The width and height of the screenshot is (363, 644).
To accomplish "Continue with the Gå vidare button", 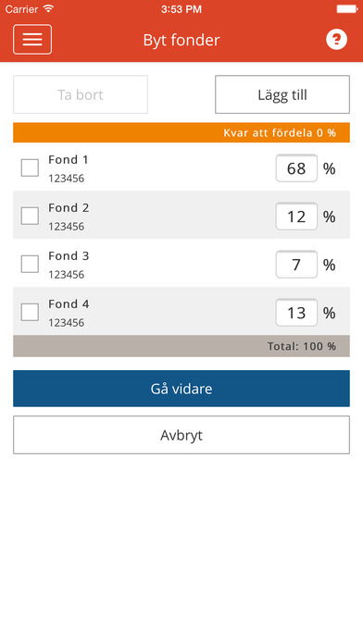I will [181, 389].
